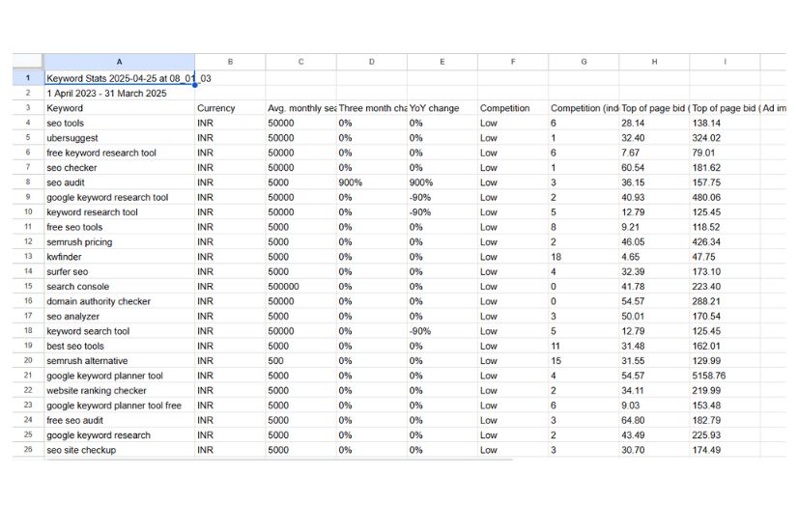
Task: Click the select-all corner box
Action: pyautogui.click(x=28, y=62)
